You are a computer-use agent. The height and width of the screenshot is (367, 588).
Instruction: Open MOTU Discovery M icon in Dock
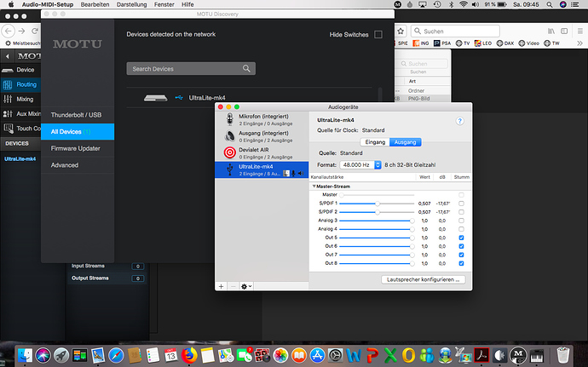pyautogui.click(x=518, y=355)
